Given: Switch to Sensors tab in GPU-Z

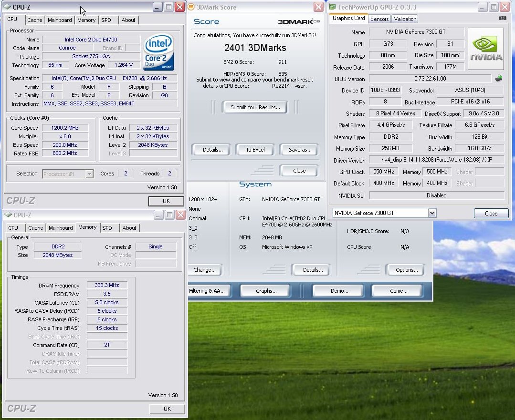Looking at the screenshot, I should tap(379, 19).
